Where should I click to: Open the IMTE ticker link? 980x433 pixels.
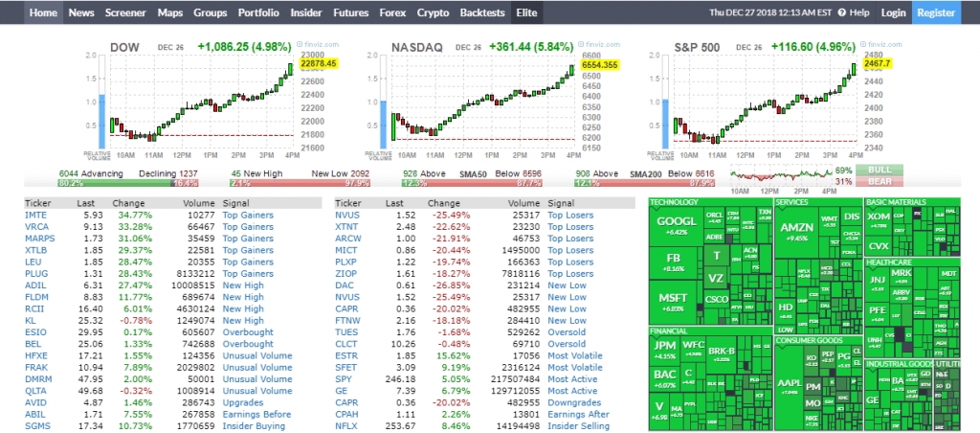pos(35,216)
